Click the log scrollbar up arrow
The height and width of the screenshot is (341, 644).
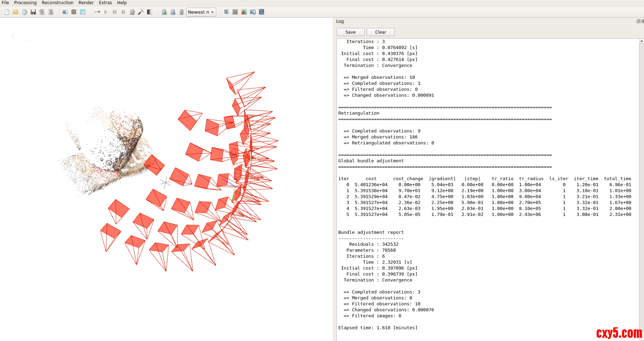[x=641, y=41]
